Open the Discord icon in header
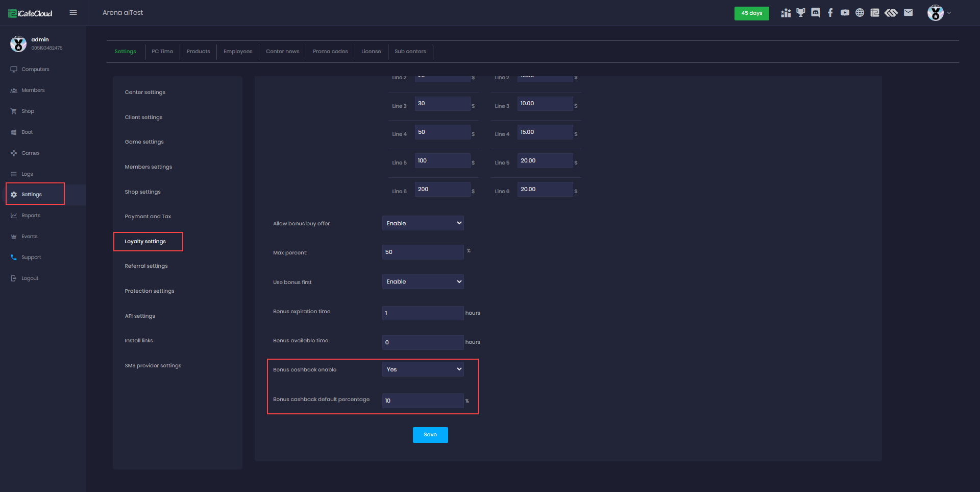980x492 pixels. [x=816, y=13]
